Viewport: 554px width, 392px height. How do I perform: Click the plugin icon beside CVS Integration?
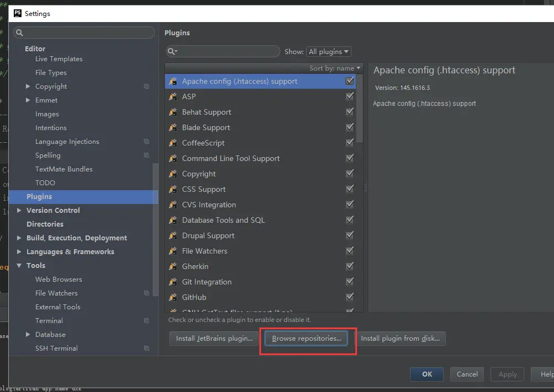point(173,205)
